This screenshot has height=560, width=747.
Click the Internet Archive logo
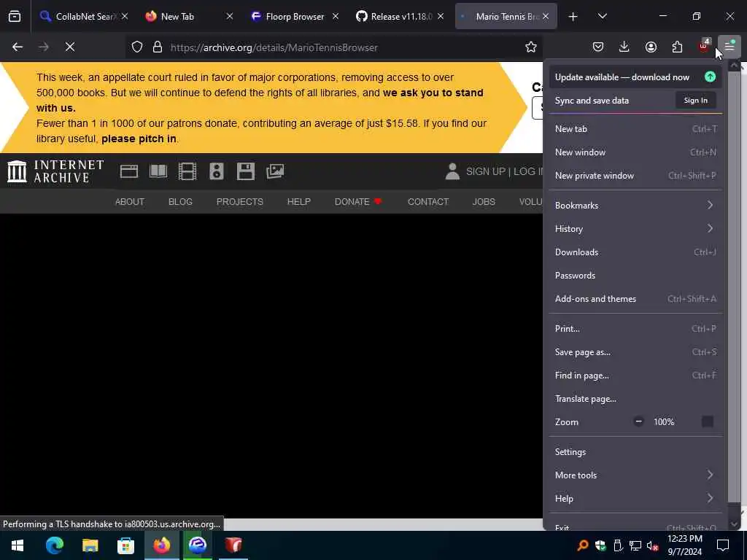click(x=55, y=171)
